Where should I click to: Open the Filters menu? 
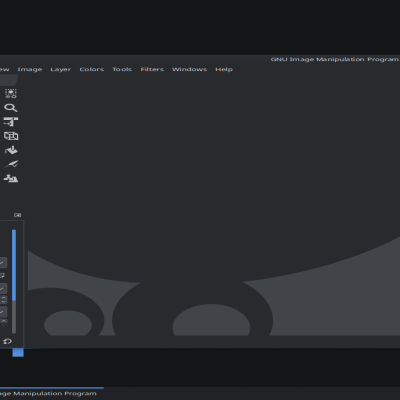[152, 69]
